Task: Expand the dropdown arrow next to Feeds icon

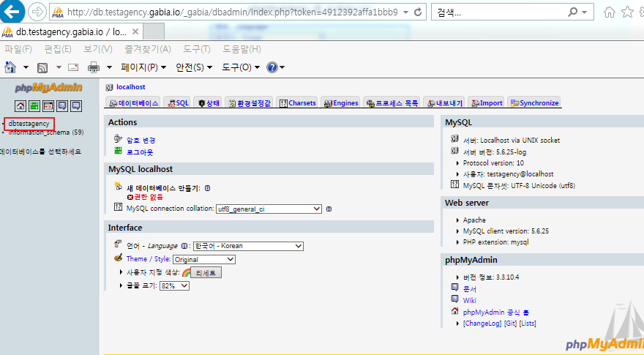Action: point(59,67)
